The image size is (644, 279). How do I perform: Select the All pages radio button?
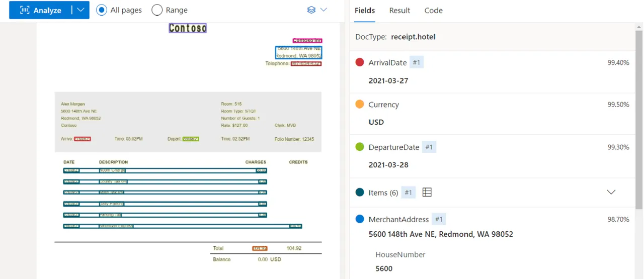click(102, 10)
